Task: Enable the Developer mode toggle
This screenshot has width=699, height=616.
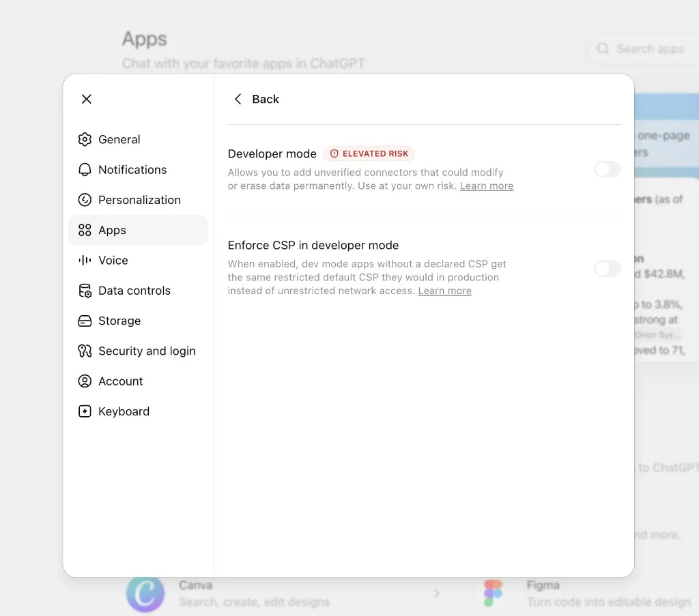Action: click(607, 169)
